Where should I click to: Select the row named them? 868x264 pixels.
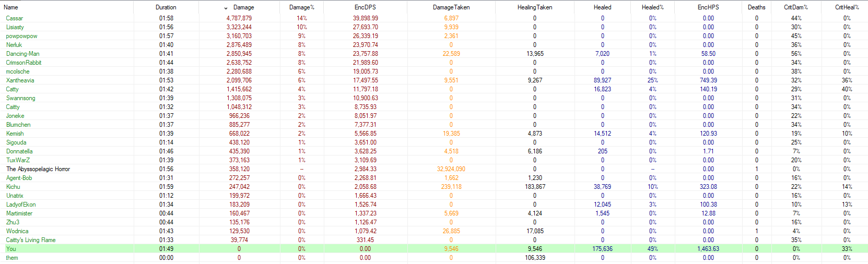[x=12, y=258]
